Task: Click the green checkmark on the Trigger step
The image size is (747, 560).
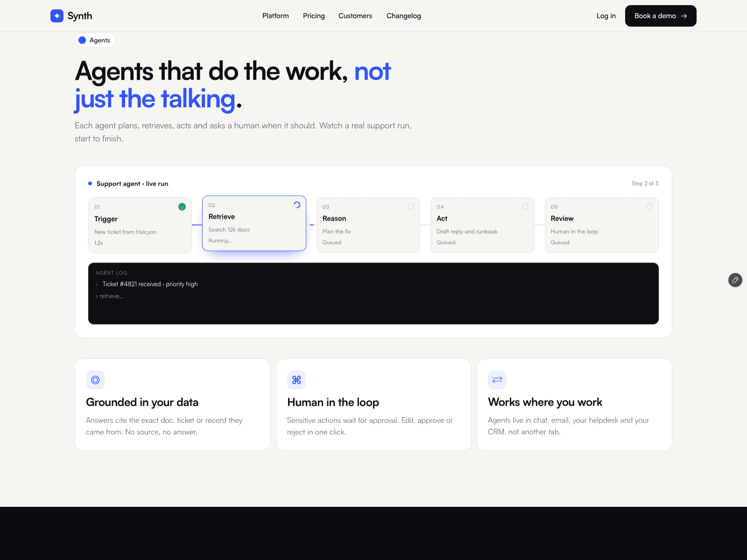Action: pyautogui.click(x=182, y=207)
